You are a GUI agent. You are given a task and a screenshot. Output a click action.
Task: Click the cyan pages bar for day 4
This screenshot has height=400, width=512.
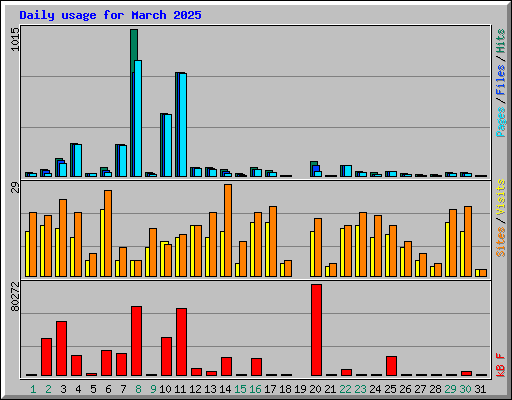[x=78, y=160]
